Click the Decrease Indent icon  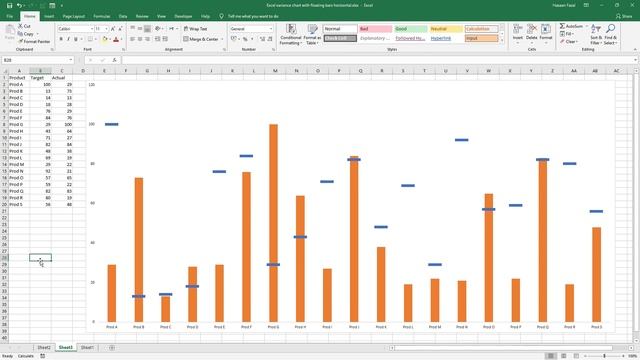pyautogui.click(x=158, y=39)
